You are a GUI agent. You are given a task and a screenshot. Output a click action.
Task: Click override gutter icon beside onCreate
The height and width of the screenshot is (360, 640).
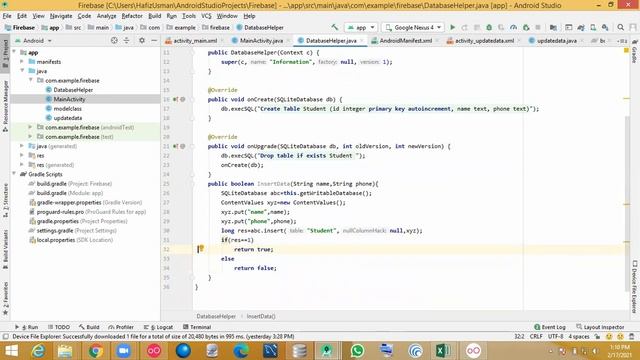[175, 99]
